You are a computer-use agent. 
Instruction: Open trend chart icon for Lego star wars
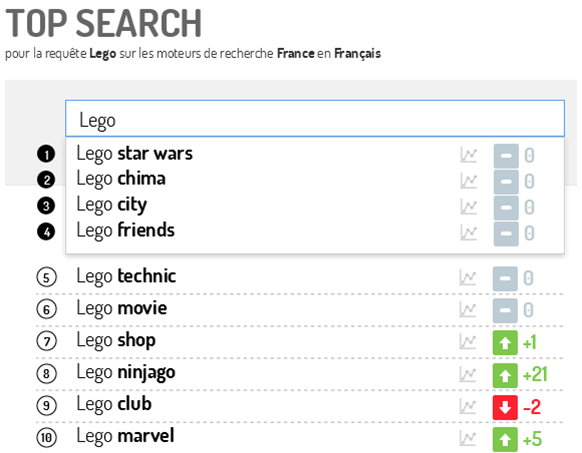point(468,155)
